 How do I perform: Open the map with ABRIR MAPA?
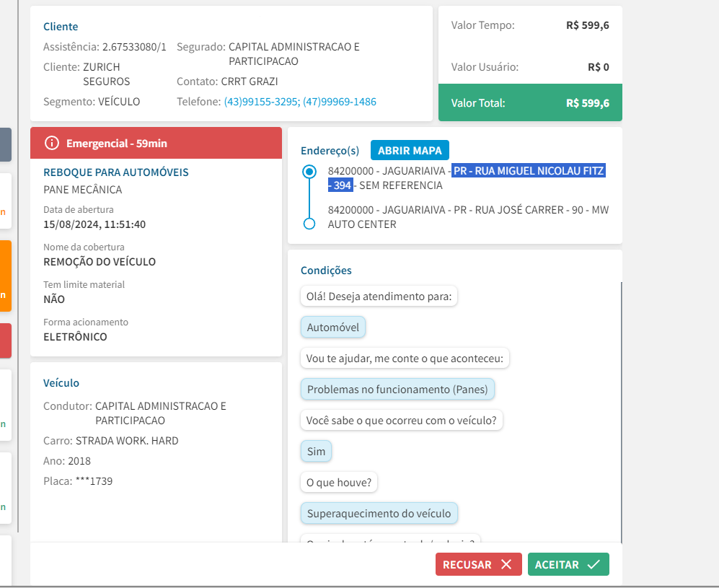410,151
